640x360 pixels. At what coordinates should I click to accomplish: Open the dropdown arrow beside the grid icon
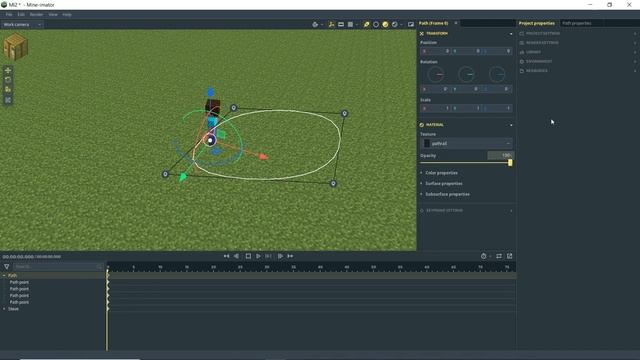[357, 25]
